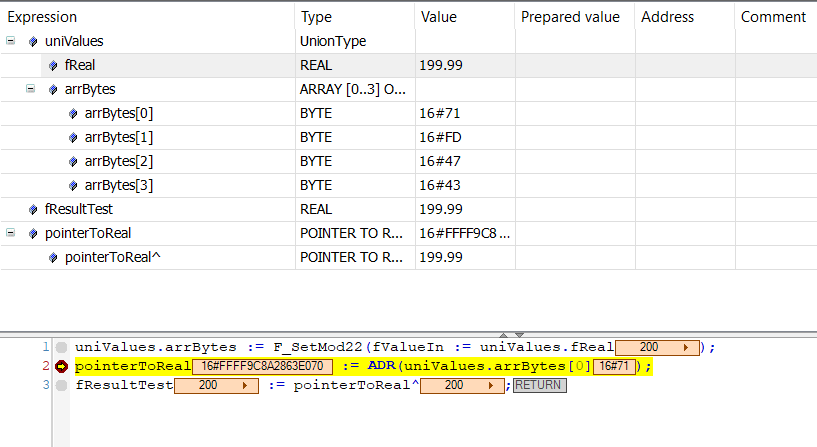Image resolution: width=817 pixels, height=447 pixels.
Task: Click the arrBytes[0] variable icon
Action: [73, 113]
